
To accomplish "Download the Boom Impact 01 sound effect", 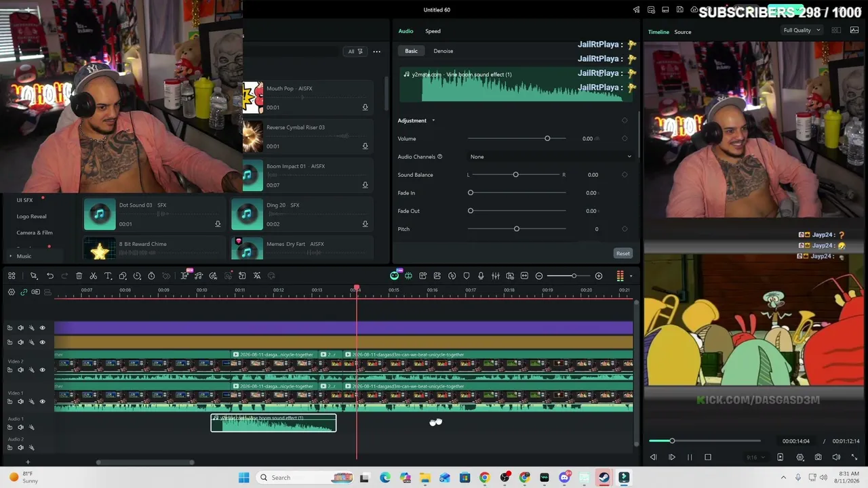I will pos(365,185).
